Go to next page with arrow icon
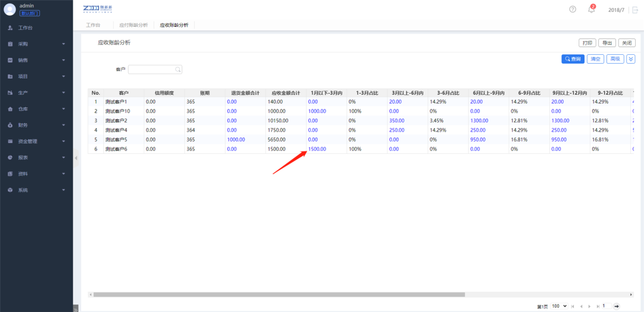The image size is (644, 312). click(x=589, y=306)
